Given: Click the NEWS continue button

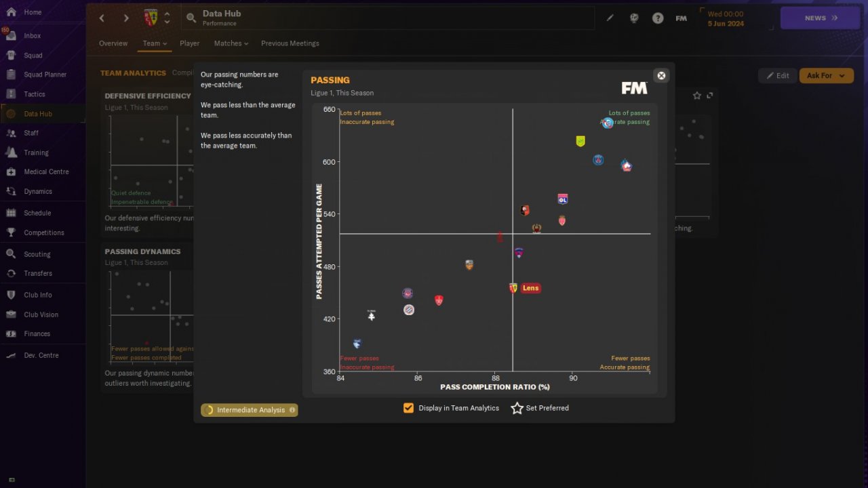Looking at the screenshot, I should point(821,18).
